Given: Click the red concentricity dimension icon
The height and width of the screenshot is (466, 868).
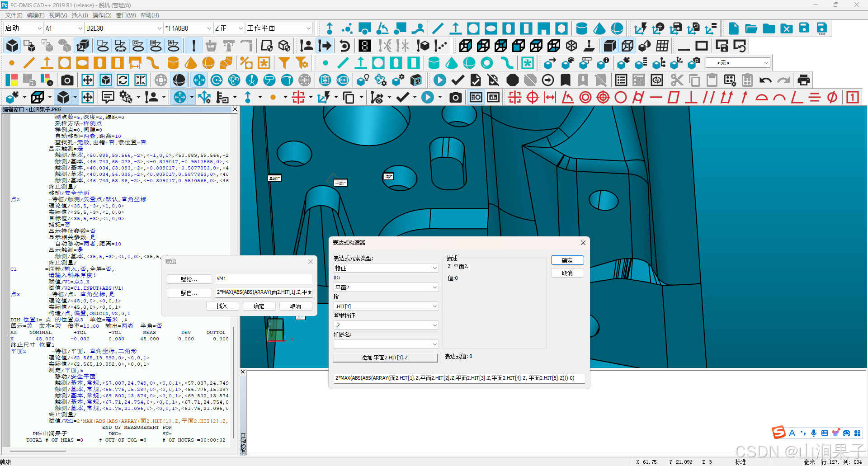Looking at the screenshot, I should click(x=585, y=97).
